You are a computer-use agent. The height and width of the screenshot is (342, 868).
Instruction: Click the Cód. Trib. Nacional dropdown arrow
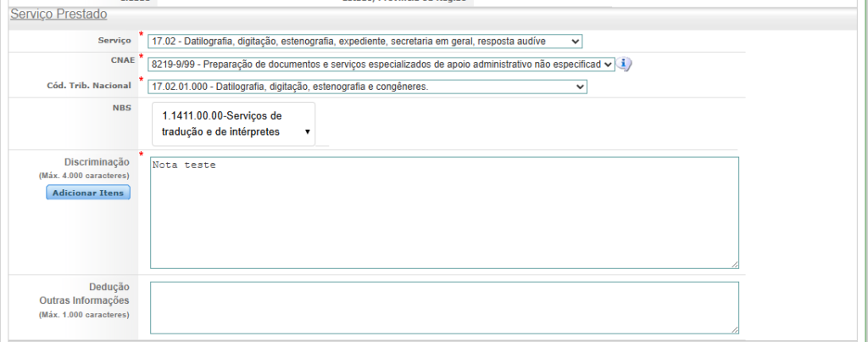(580, 87)
